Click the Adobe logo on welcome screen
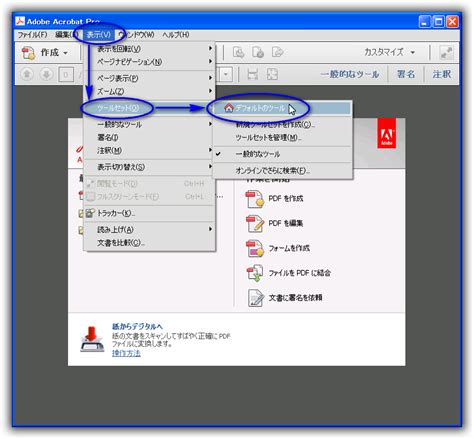474x439 pixels. pyautogui.click(x=387, y=133)
